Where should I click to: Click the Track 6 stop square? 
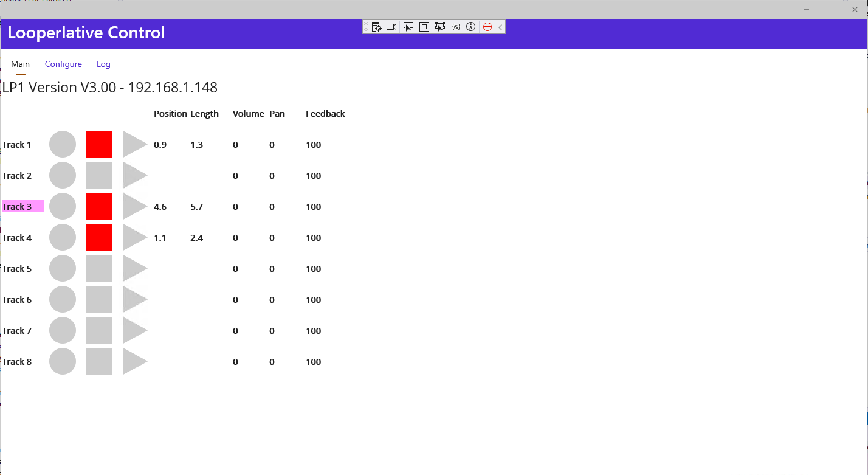click(99, 299)
